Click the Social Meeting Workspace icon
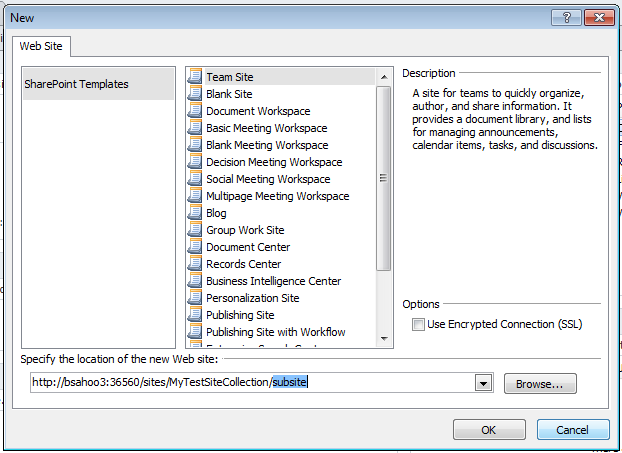 coord(195,179)
